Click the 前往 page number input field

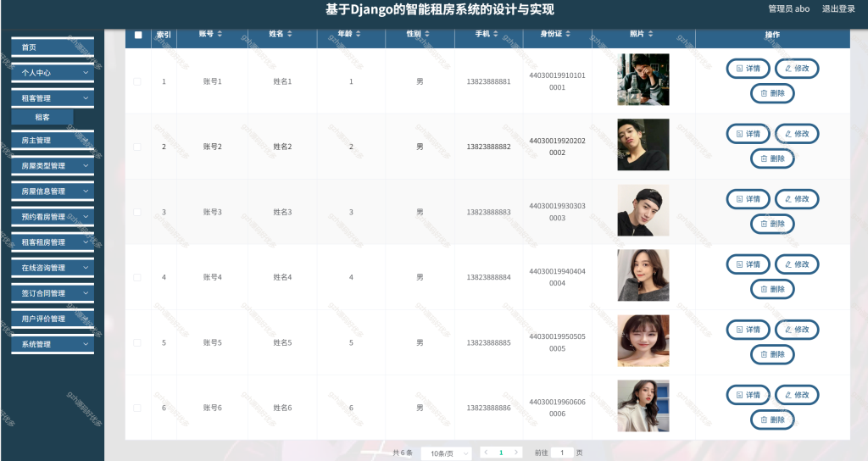[562, 453]
